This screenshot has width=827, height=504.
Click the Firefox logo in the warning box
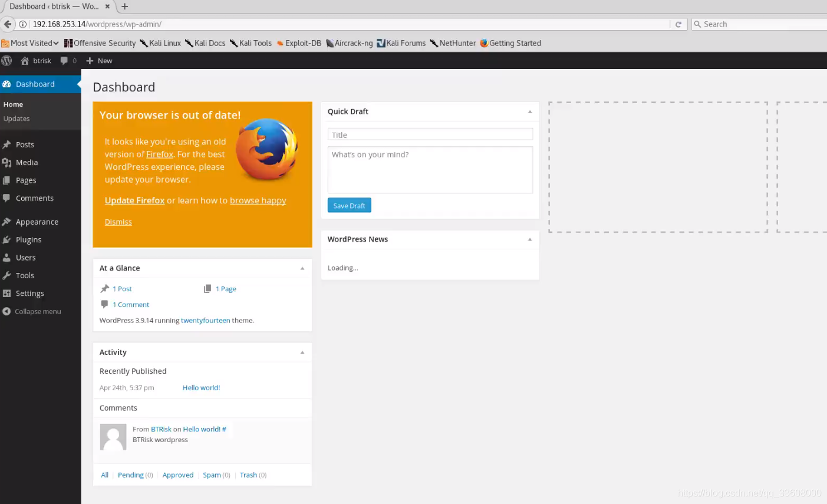pos(266,149)
